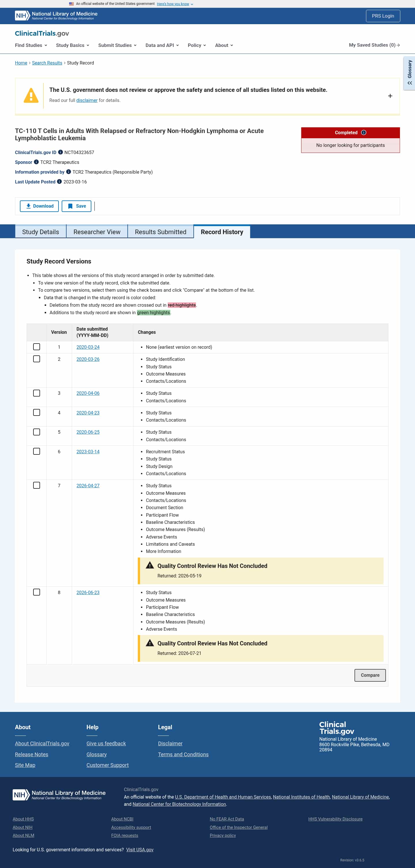Select the checkbox for version 6
The width and height of the screenshot is (415, 868).
tap(37, 451)
